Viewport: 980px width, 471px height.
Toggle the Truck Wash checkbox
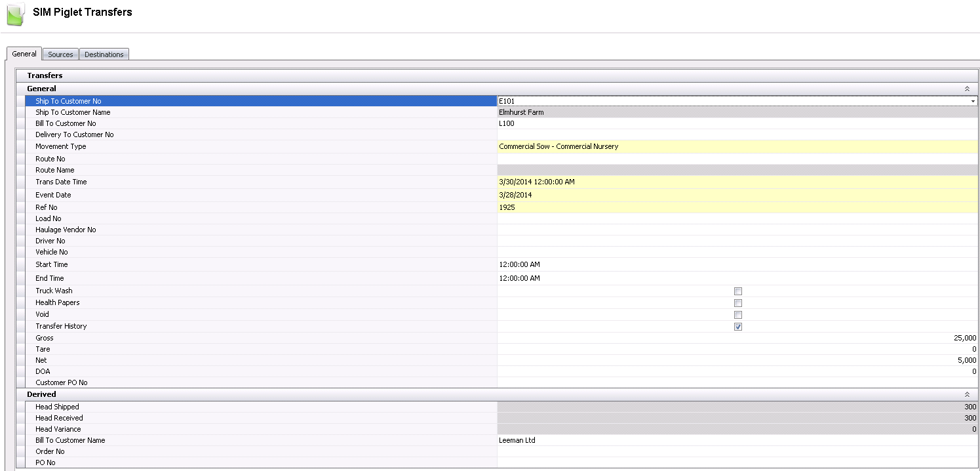(738, 291)
